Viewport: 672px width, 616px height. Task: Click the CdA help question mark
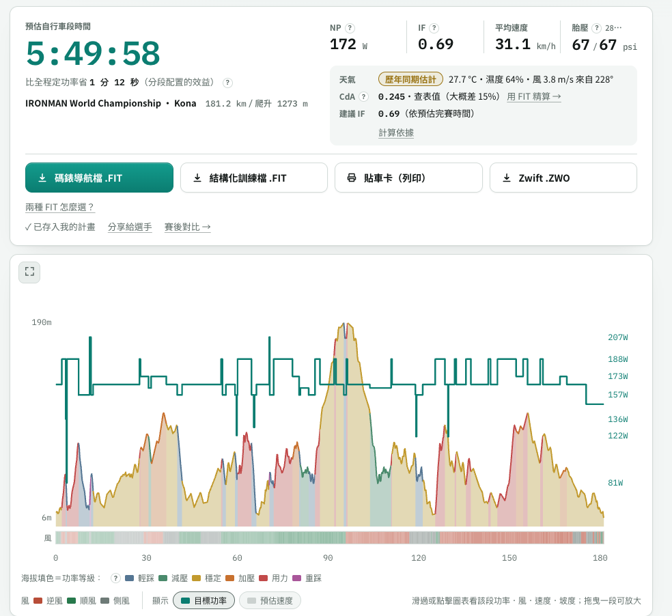(x=363, y=96)
